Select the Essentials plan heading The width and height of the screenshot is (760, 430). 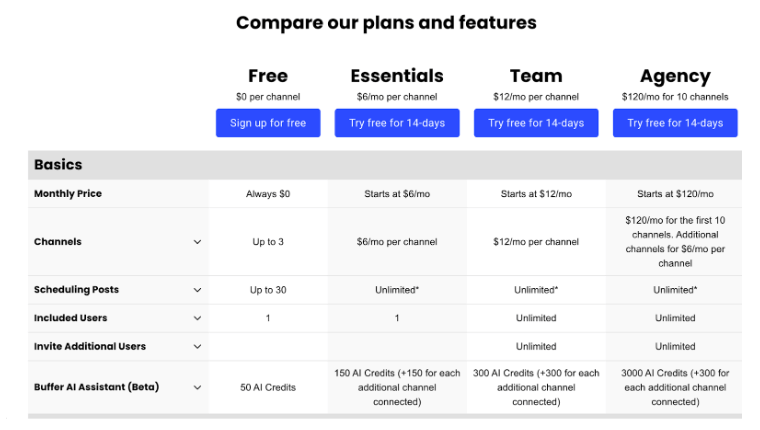click(397, 76)
